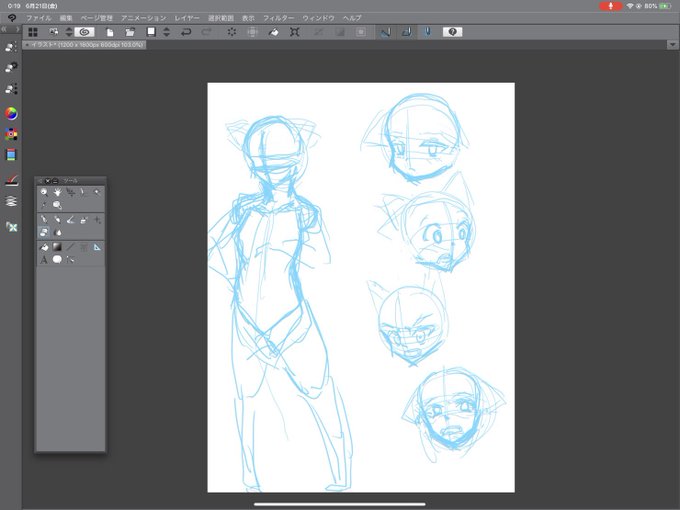Image resolution: width=680 pixels, height=510 pixels.
Task: Open the 表示 (View) menu
Action: [248, 18]
